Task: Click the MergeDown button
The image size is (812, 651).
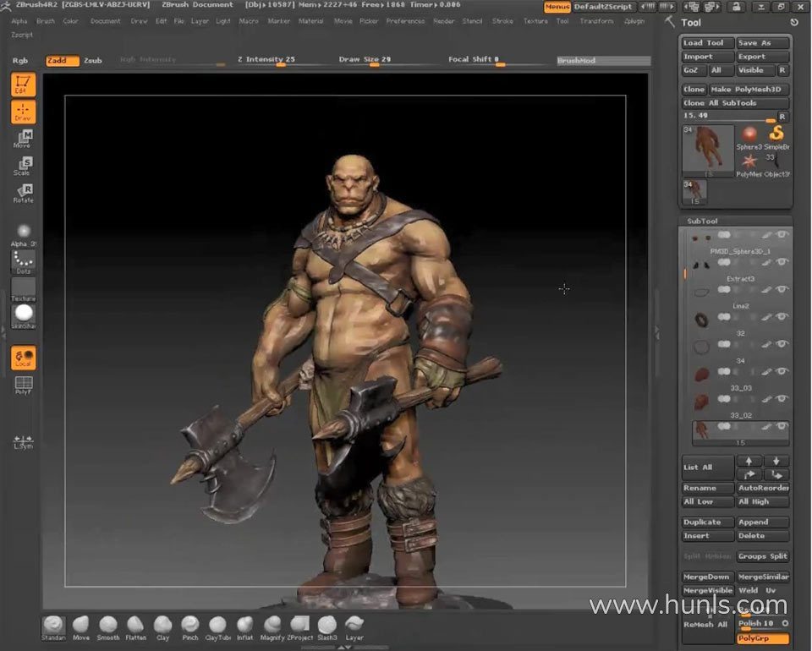Action: tap(707, 577)
